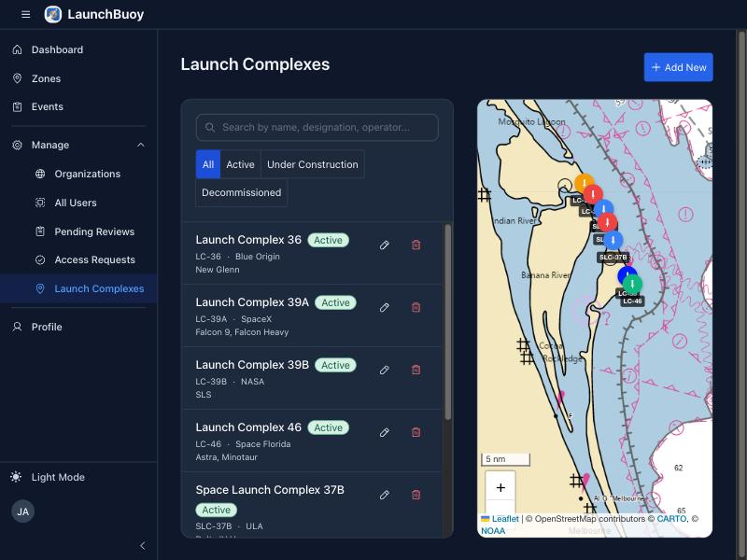Click the Organizations globe icon
The width and height of the screenshot is (747, 560).
coord(40,174)
